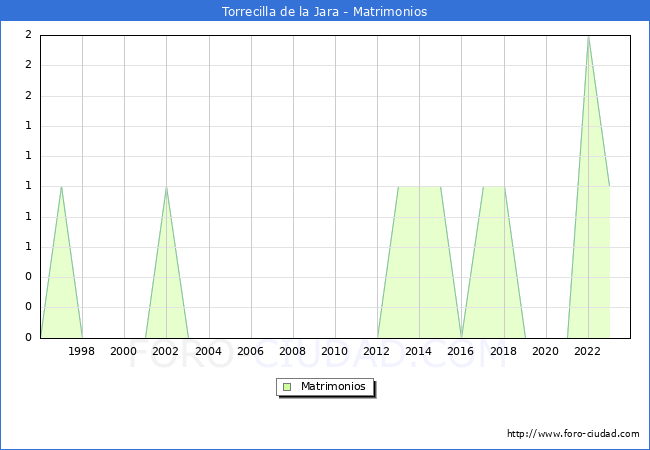The width and height of the screenshot is (650, 450).
Task: Click the 2002 peak data point
Action: 166,187
